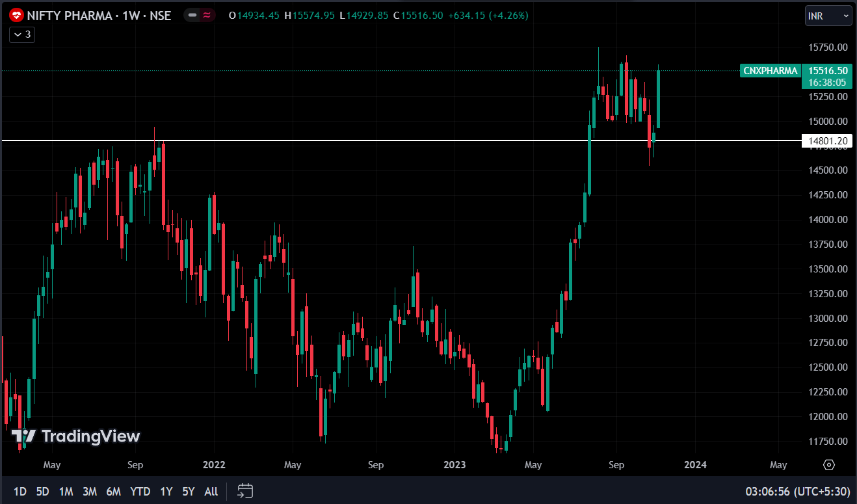Click the 15516.50 current price label
The image size is (857, 504).
827,71
